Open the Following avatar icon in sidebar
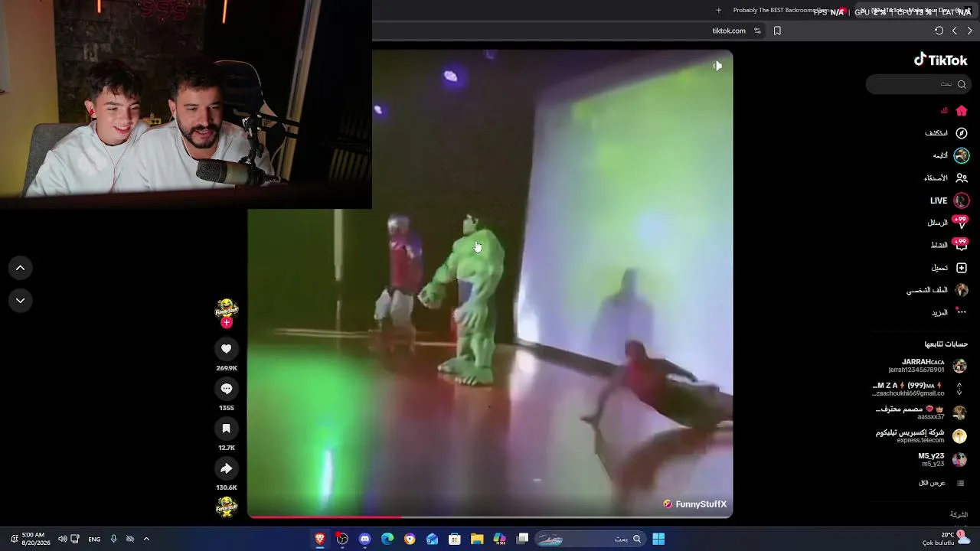The image size is (980, 551). pyautogui.click(x=962, y=155)
